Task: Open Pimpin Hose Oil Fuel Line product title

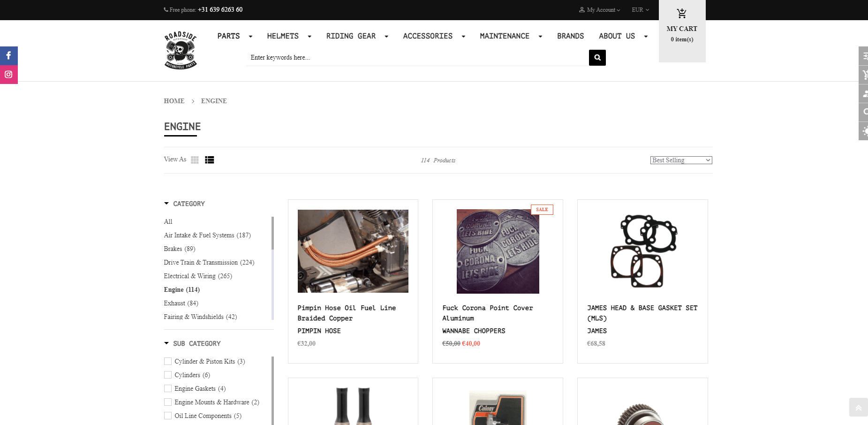Action: click(x=347, y=313)
